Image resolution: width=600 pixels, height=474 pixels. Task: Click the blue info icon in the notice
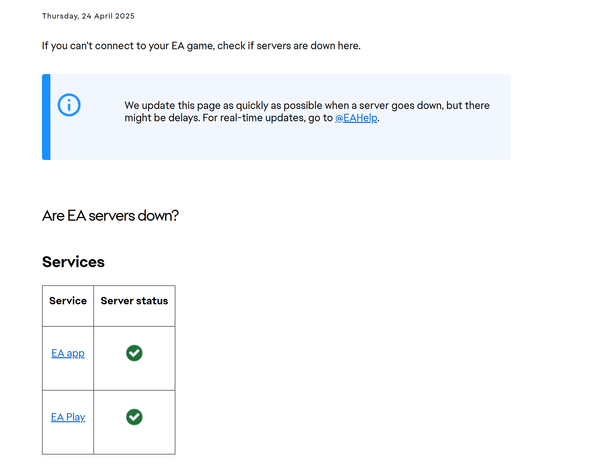pyautogui.click(x=69, y=105)
